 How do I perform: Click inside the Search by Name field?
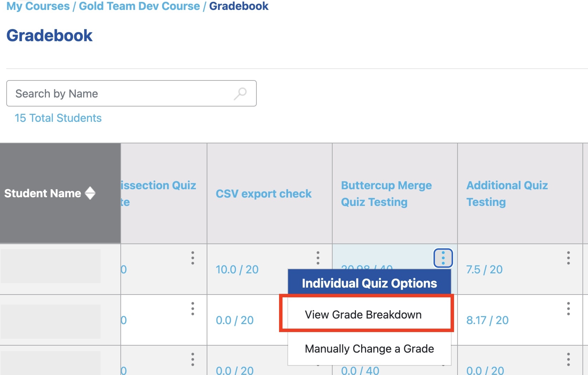click(98, 93)
